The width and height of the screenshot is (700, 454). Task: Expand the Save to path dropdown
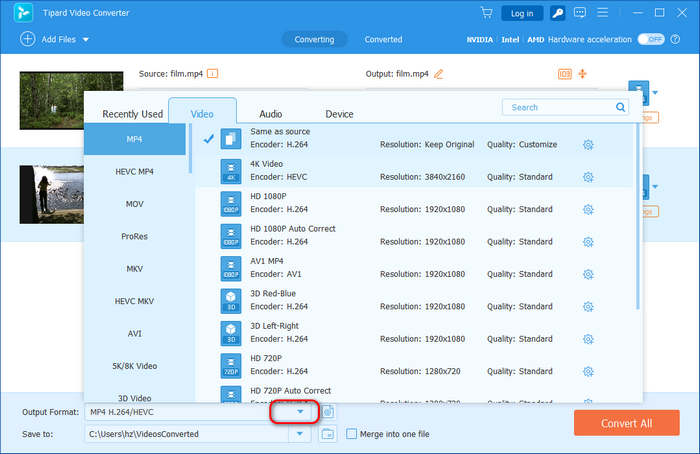tap(300, 434)
